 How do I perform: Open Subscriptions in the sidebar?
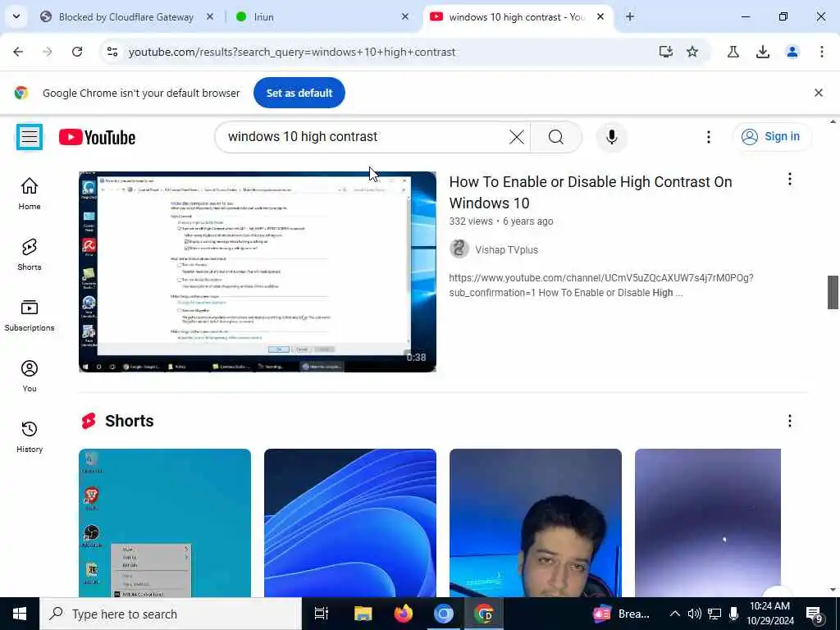coord(30,315)
